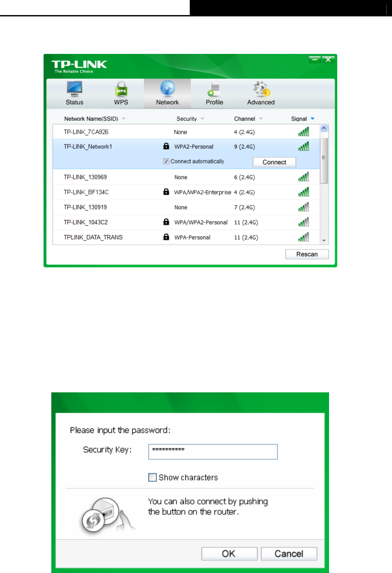Click the WPA/WPA2-Personal security value
Image resolution: width=392 pixels, height=573 pixels.
(201, 222)
